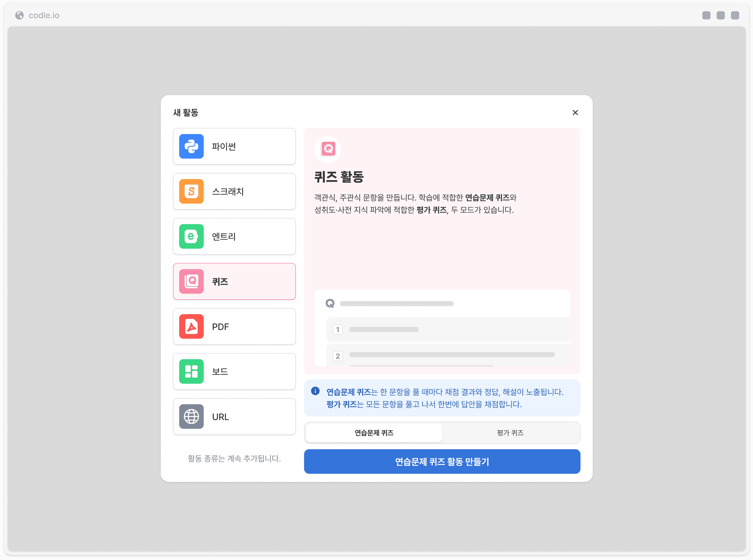
Task: Choose the URL activity label
Action: tap(220, 417)
